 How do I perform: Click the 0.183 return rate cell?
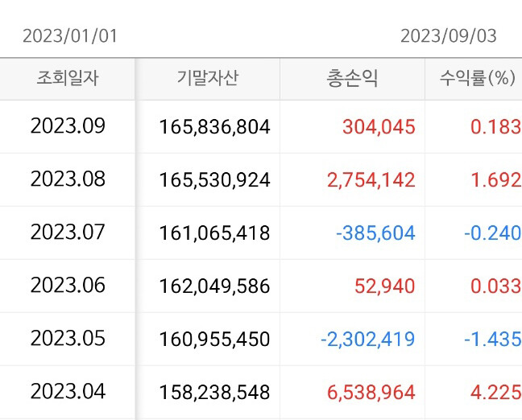click(496, 127)
